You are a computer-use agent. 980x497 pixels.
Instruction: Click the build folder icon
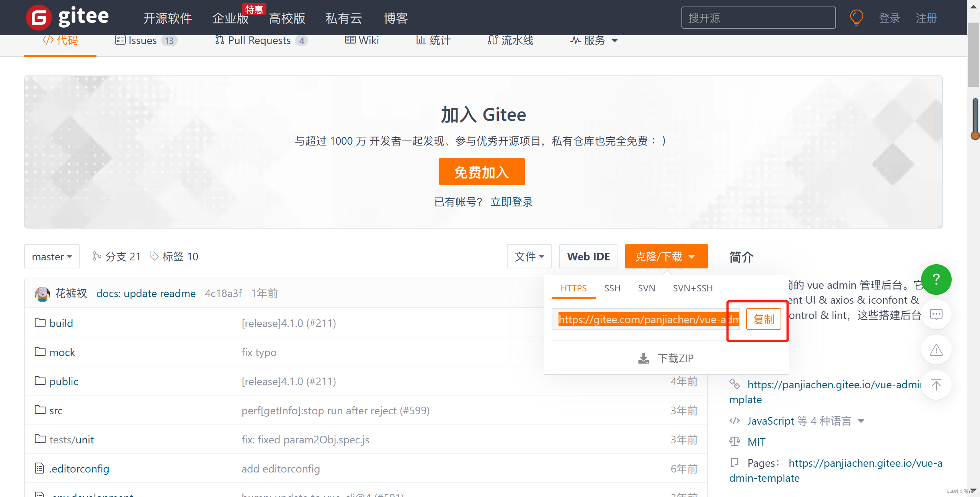[x=40, y=322]
